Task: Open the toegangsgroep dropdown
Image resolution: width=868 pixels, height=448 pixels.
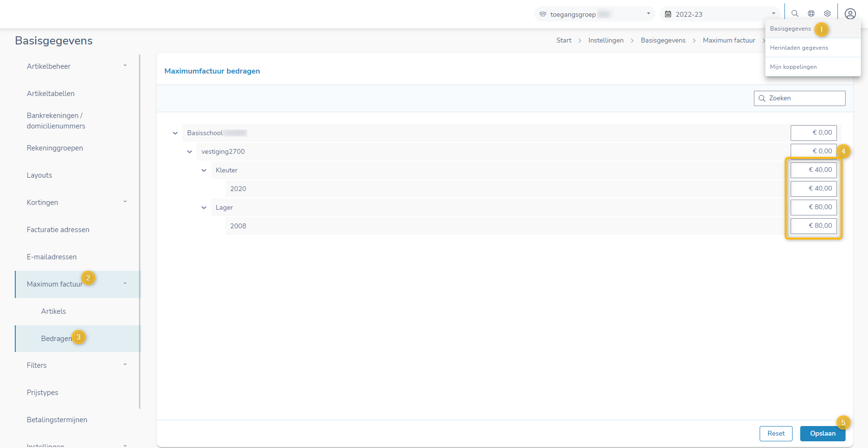Action: click(x=594, y=14)
